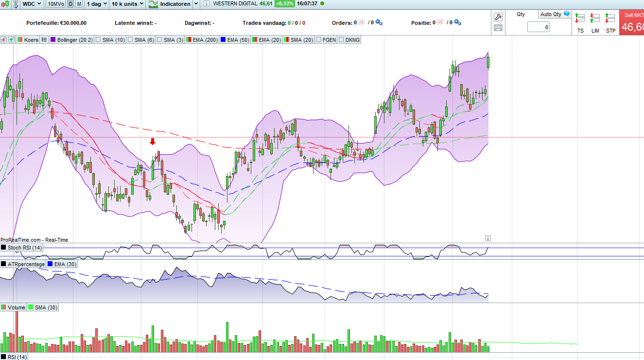Click the purple Bollinger color swatch

(53, 40)
